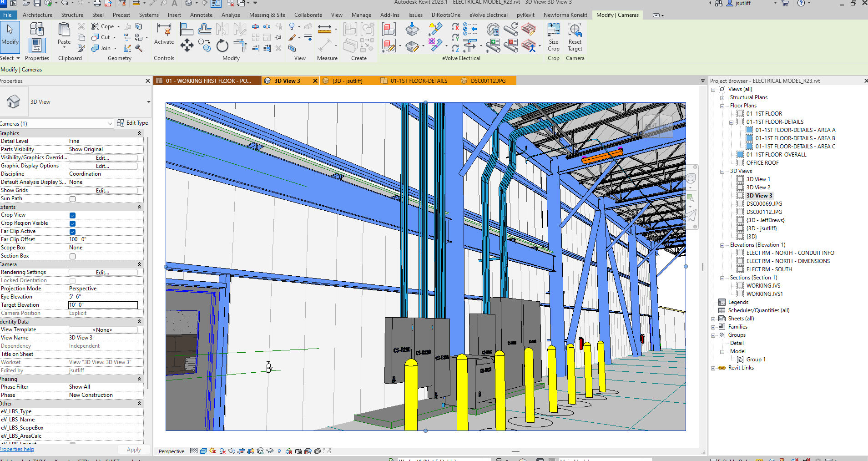Uncheck Crop Region Visible checkbox

pyautogui.click(x=72, y=223)
